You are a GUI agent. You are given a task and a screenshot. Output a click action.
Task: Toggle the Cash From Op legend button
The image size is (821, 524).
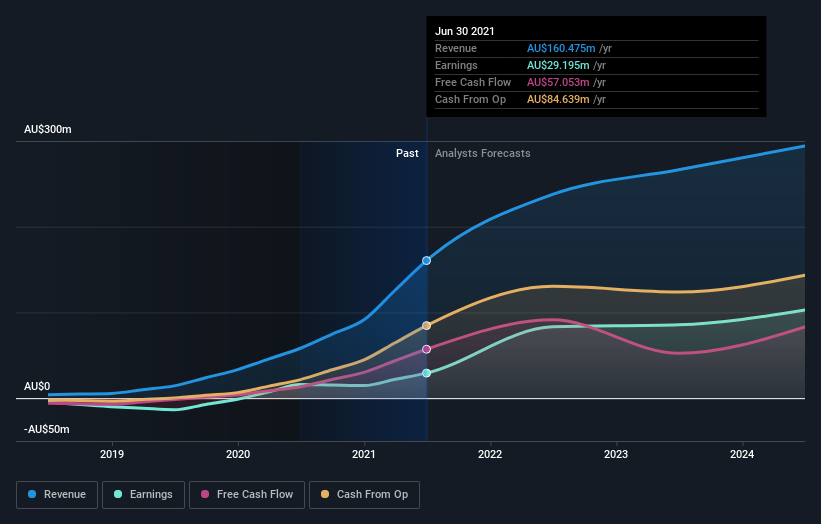click(x=364, y=495)
